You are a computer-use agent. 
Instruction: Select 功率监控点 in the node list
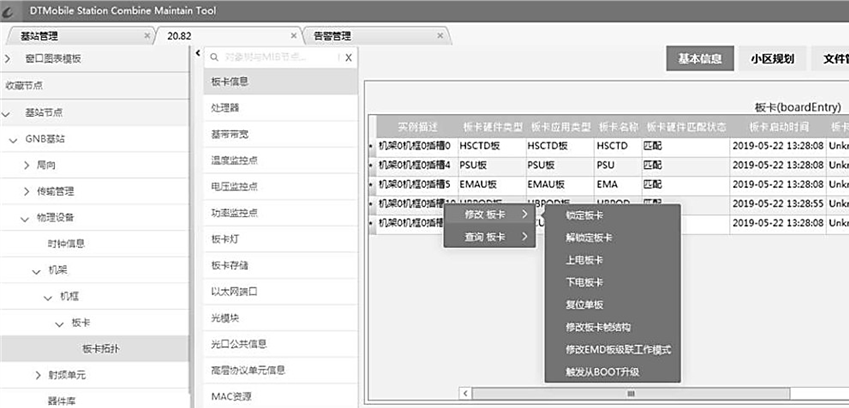pos(280,213)
